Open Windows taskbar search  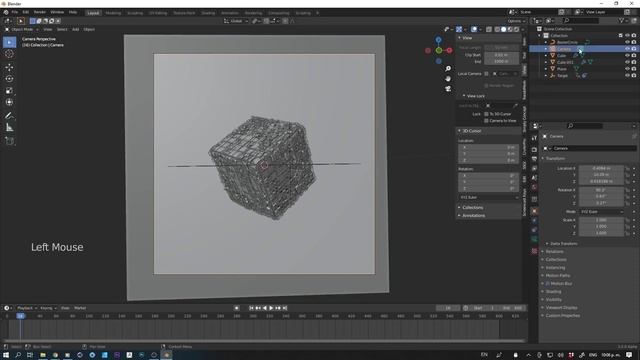[x=18, y=355]
